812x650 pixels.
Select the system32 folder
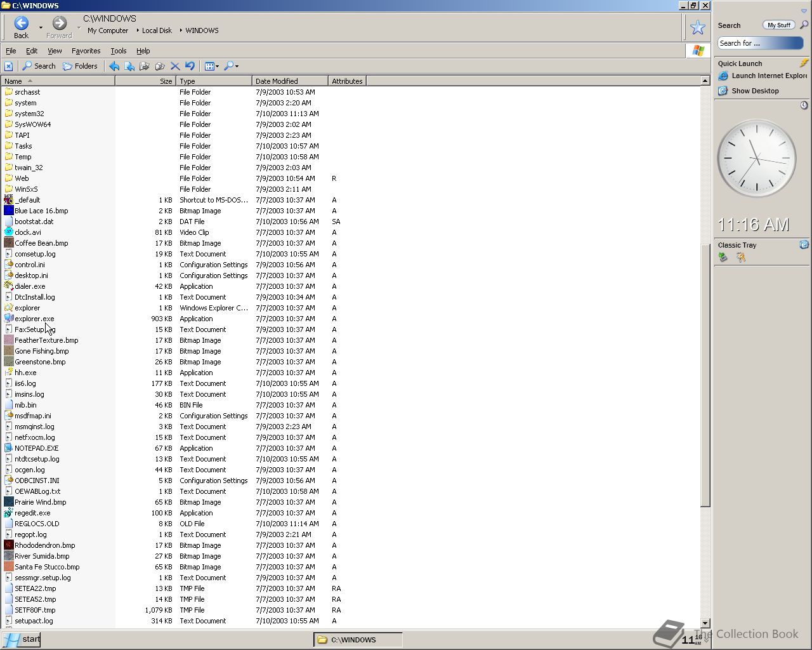click(24, 114)
